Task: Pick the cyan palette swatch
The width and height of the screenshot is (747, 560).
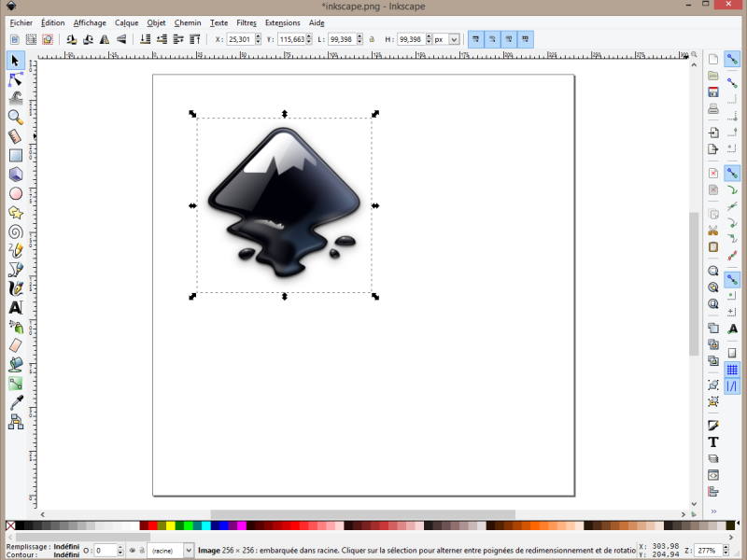Action: click(205, 525)
